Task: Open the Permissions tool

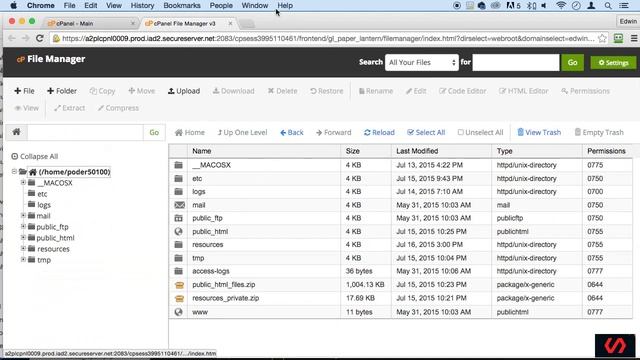Action: coord(585,91)
